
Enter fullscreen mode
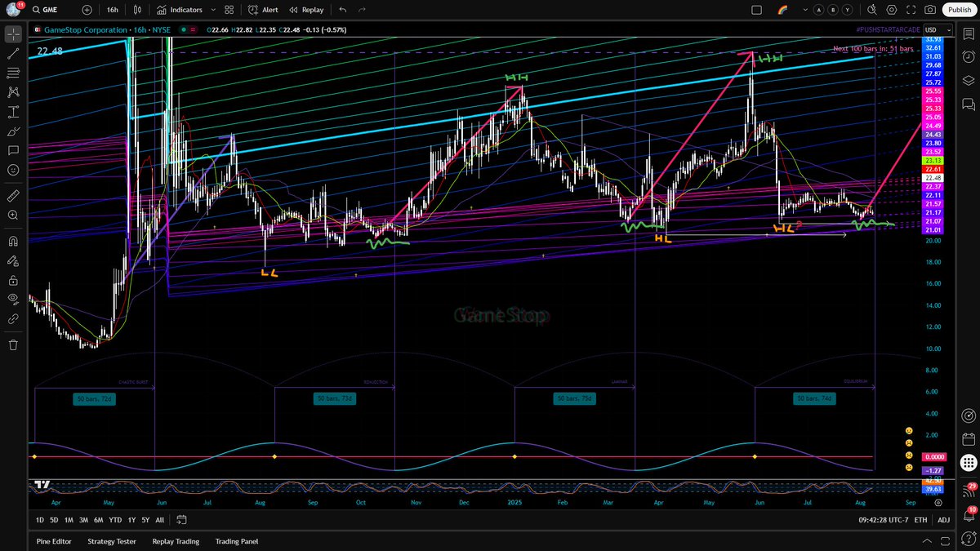tap(911, 10)
